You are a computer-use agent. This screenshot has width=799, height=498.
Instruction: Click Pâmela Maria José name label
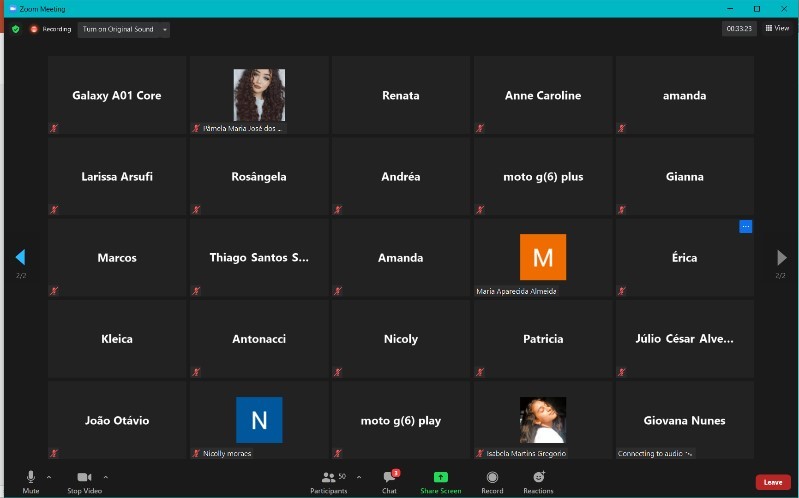pyautogui.click(x=242, y=128)
